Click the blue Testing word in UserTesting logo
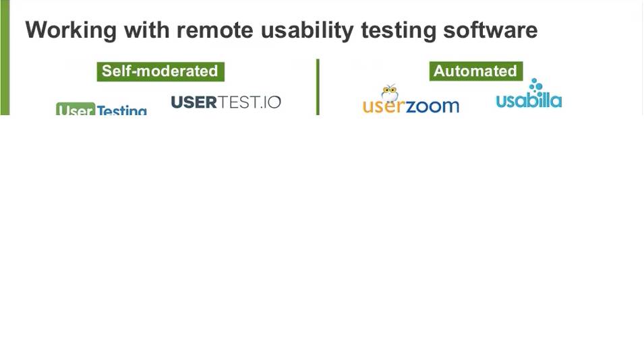This screenshot has height=361, width=644. (121, 110)
